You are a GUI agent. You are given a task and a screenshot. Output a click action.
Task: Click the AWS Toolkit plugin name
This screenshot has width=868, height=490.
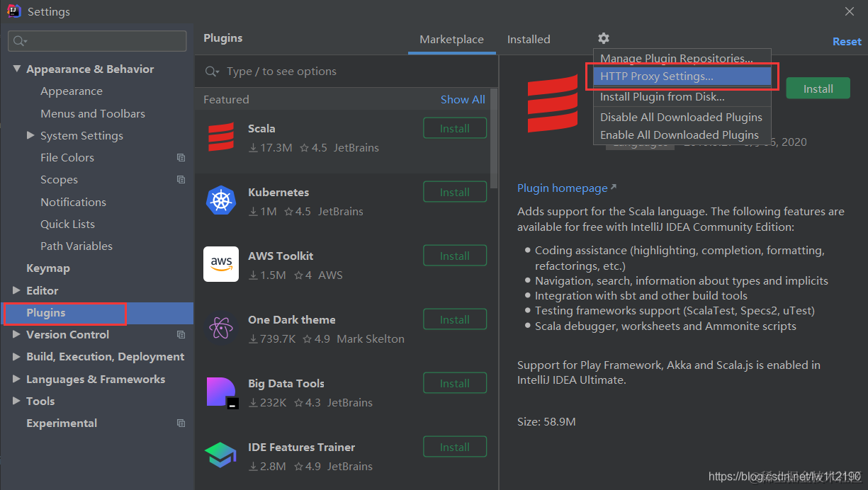coord(281,256)
